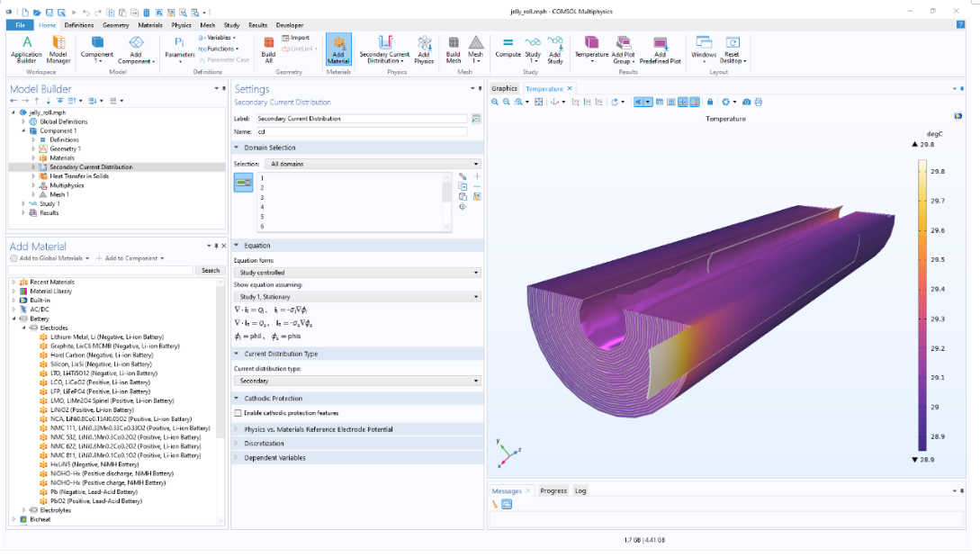
Task: Switch to the Progress tab
Action: [553, 490]
